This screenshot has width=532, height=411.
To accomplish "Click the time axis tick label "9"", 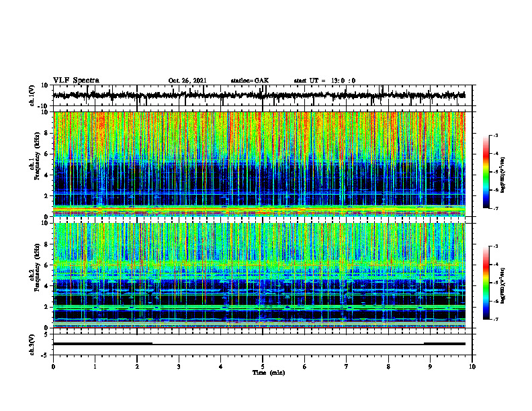I will (x=430, y=367).
